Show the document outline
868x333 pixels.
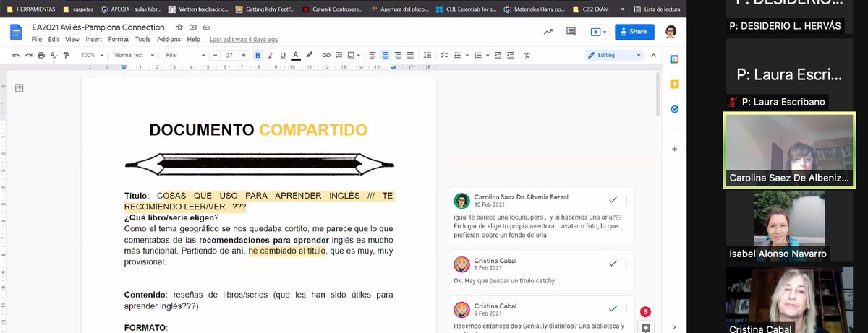pyautogui.click(x=20, y=87)
